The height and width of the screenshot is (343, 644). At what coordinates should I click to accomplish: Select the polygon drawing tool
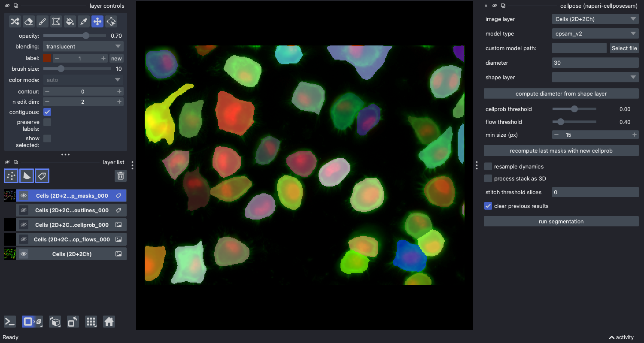[56, 21]
